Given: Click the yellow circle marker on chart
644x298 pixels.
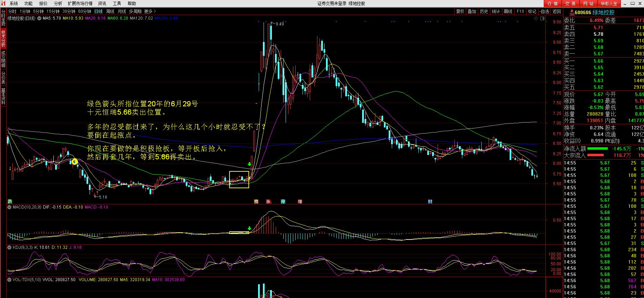Looking at the screenshot, I should 75,161.
